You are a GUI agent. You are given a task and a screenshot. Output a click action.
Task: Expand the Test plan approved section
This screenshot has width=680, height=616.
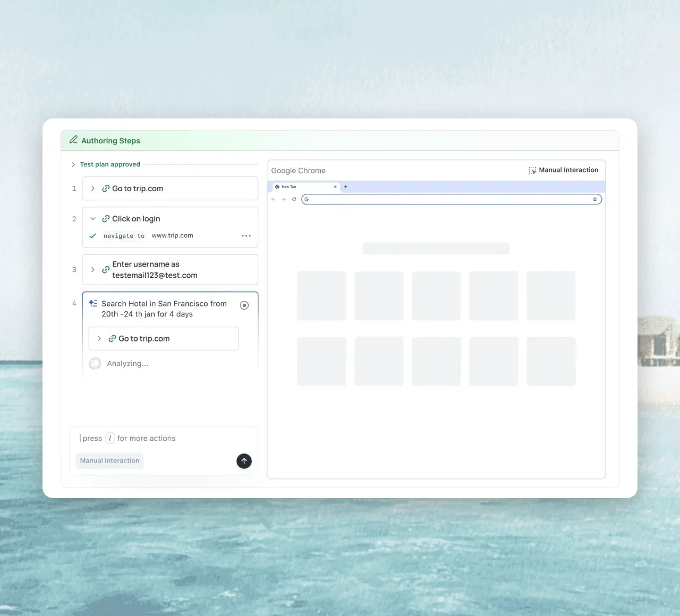[x=73, y=165]
